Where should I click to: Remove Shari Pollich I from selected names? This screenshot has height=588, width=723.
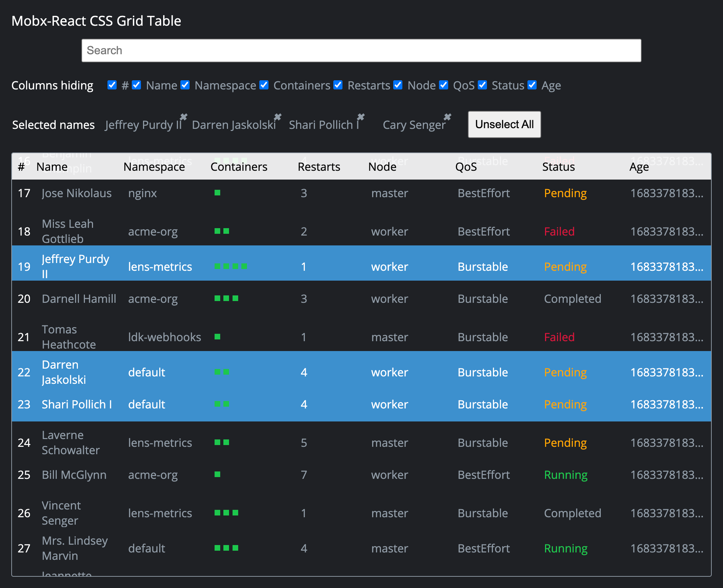click(x=361, y=117)
